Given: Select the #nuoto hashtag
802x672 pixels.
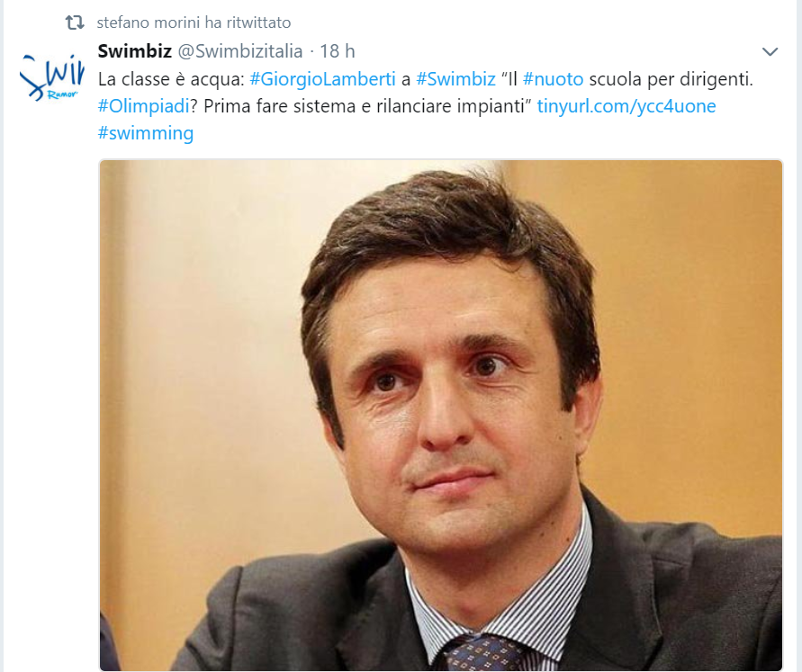Looking at the screenshot, I should [x=553, y=79].
